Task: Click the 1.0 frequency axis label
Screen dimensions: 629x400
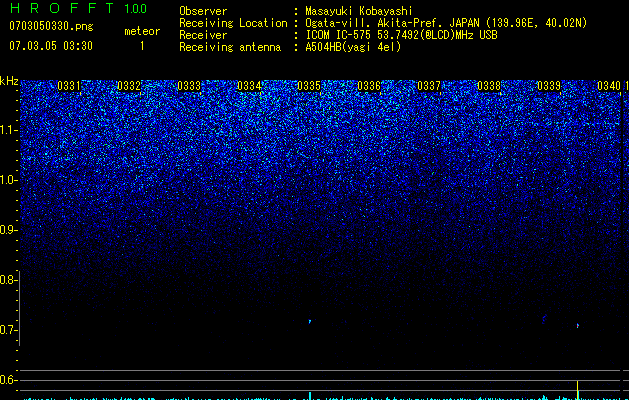Action: coord(8,180)
